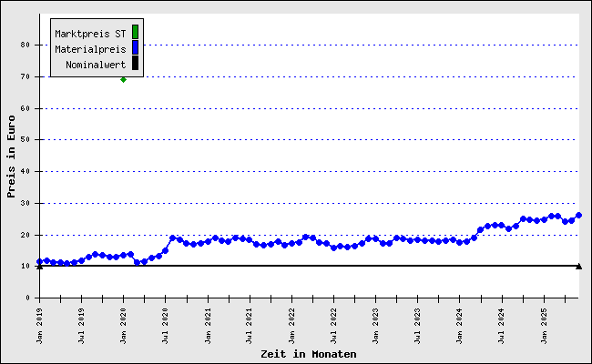Click the last blue data point at chart's right edge
Viewport: 592px width, 364px height.
coord(578,216)
